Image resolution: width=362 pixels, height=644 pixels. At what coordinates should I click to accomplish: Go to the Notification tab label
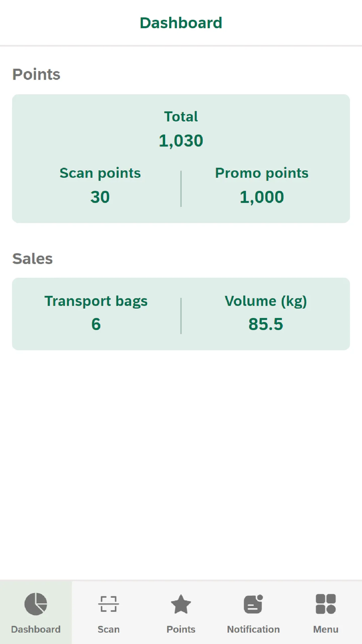[253, 629]
